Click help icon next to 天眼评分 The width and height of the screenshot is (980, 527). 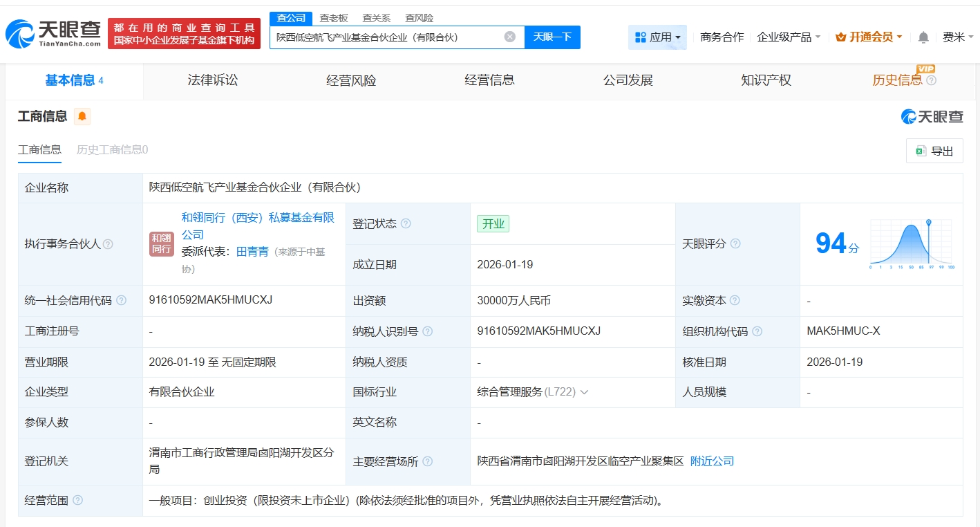click(x=735, y=244)
